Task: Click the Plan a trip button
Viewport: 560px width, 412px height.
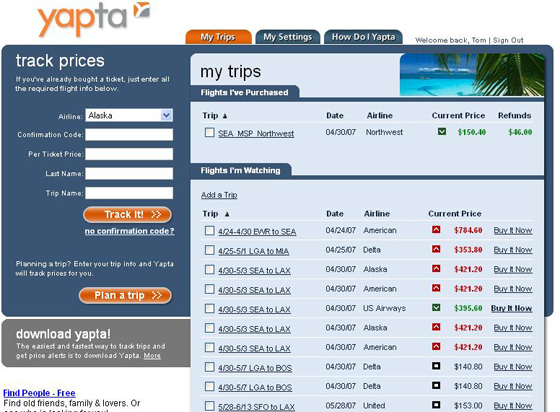Action: (x=125, y=295)
